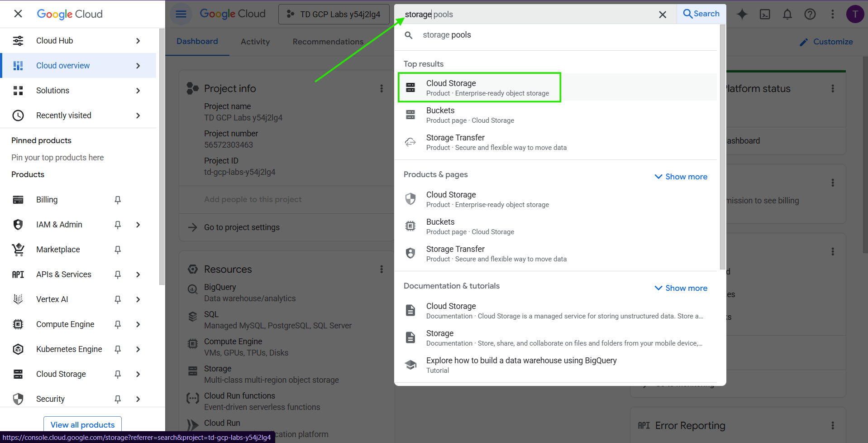Toggle pin for Cloud Storage
Viewport: 868px width, 443px height.
pos(118,374)
